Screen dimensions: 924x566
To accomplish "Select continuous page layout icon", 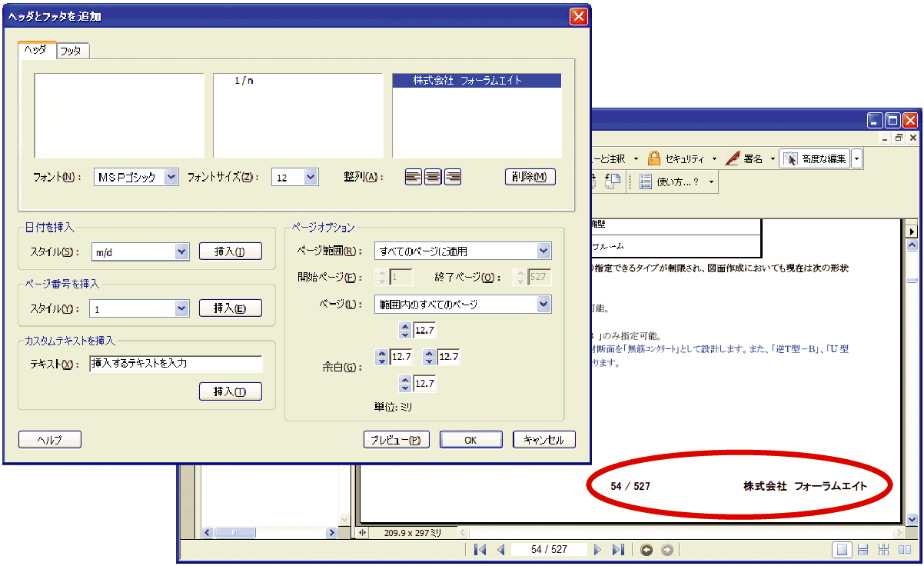I will 863,550.
